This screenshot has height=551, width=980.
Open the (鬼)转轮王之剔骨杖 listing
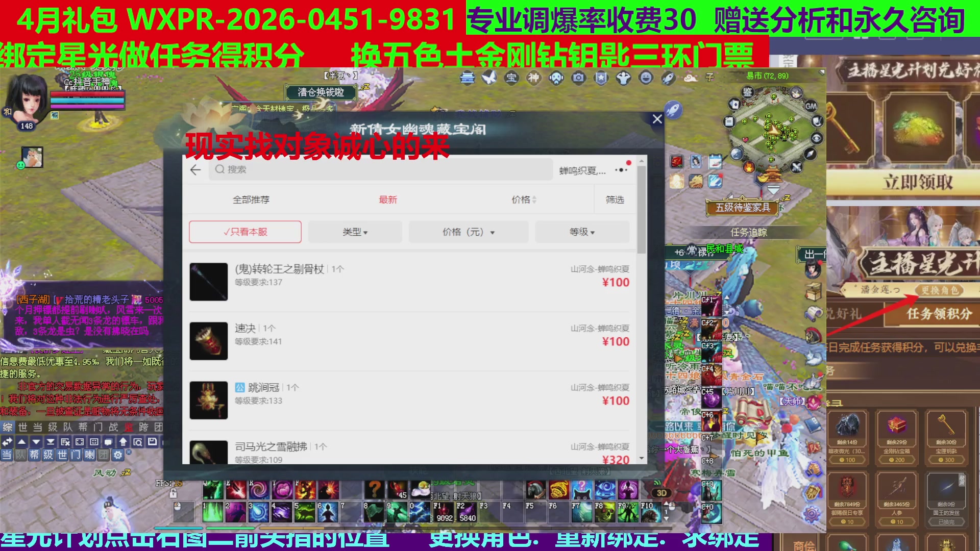click(409, 282)
